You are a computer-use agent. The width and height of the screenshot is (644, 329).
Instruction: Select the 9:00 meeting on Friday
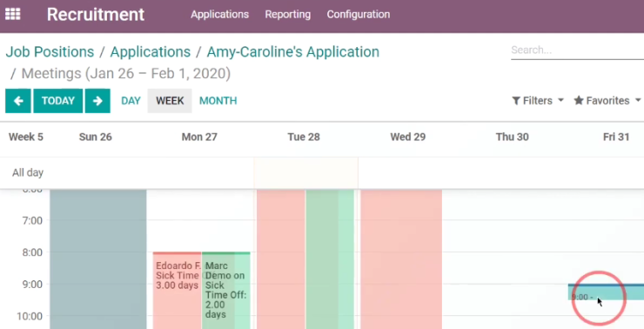[x=606, y=292]
